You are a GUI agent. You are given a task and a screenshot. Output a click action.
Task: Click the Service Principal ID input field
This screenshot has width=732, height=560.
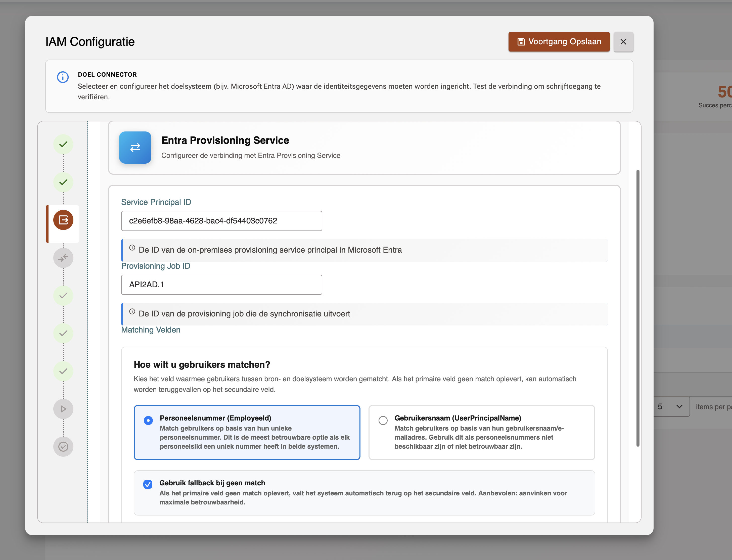click(x=221, y=221)
